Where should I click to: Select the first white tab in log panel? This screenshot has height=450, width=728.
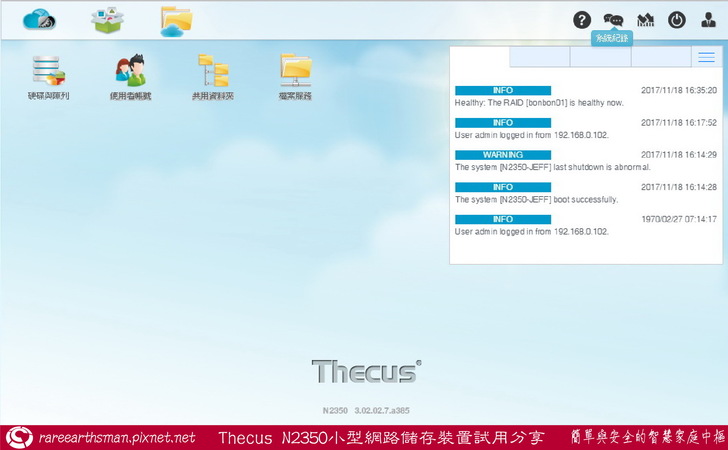tap(479, 57)
